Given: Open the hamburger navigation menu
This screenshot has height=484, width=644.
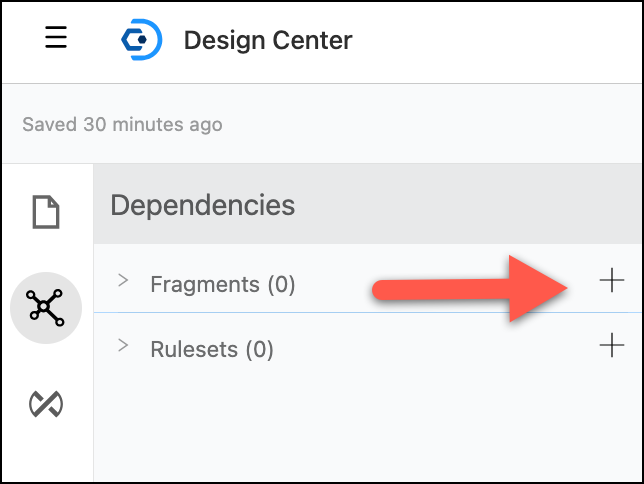Looking at the screenshot, I should (x=56, y=39).
